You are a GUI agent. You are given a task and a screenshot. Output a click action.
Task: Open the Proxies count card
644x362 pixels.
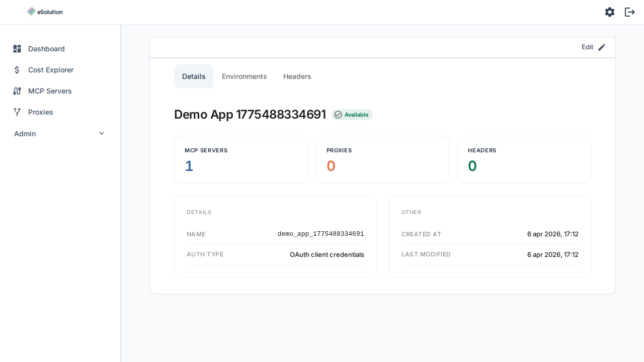tap(382, 159)
